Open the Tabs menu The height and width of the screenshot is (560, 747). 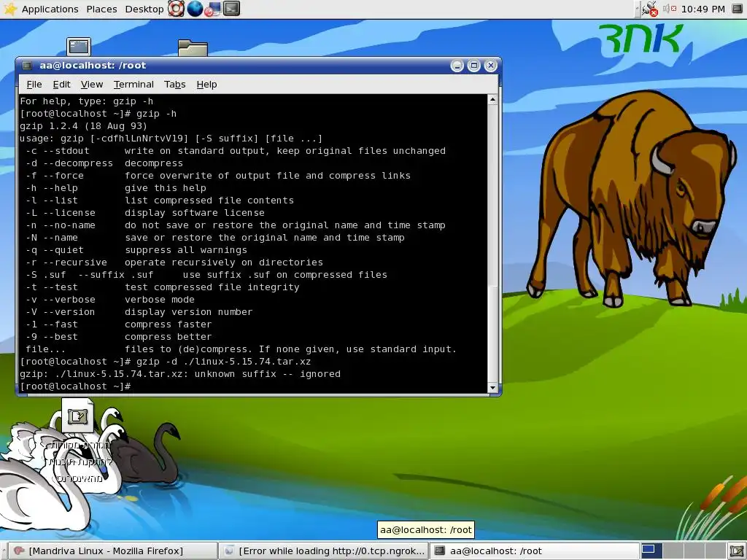[174, 85]
